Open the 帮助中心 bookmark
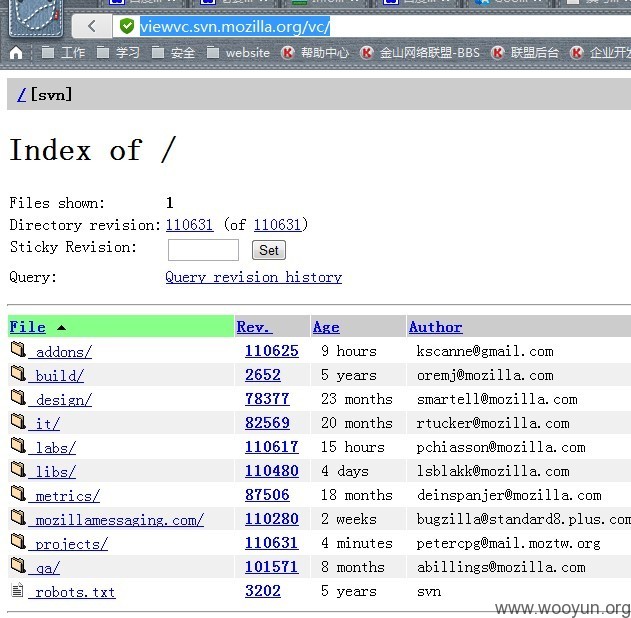The height and width of the screenshot is (618, 631). [315, 53]
